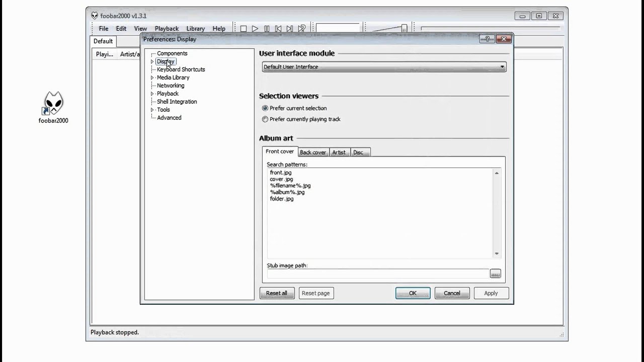The width and height of the screenshot is (644, 362).
Task: Open the Help menu
Action: coord(219,29)
